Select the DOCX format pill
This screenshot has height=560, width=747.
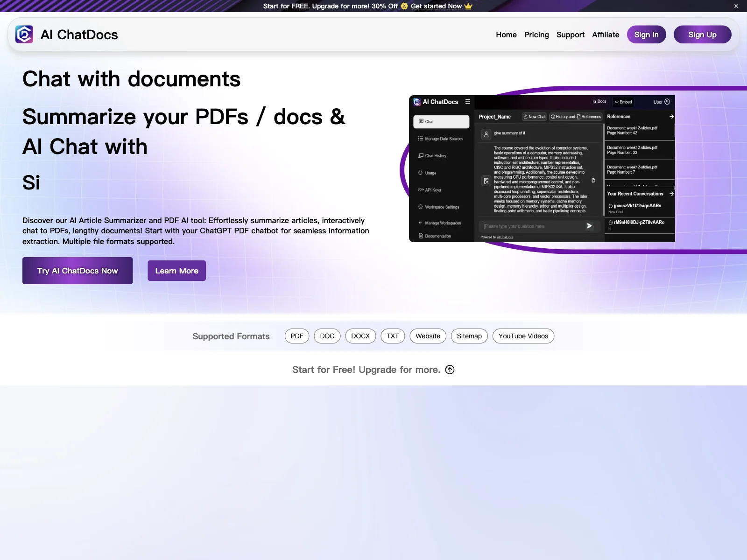click(360, 336)
